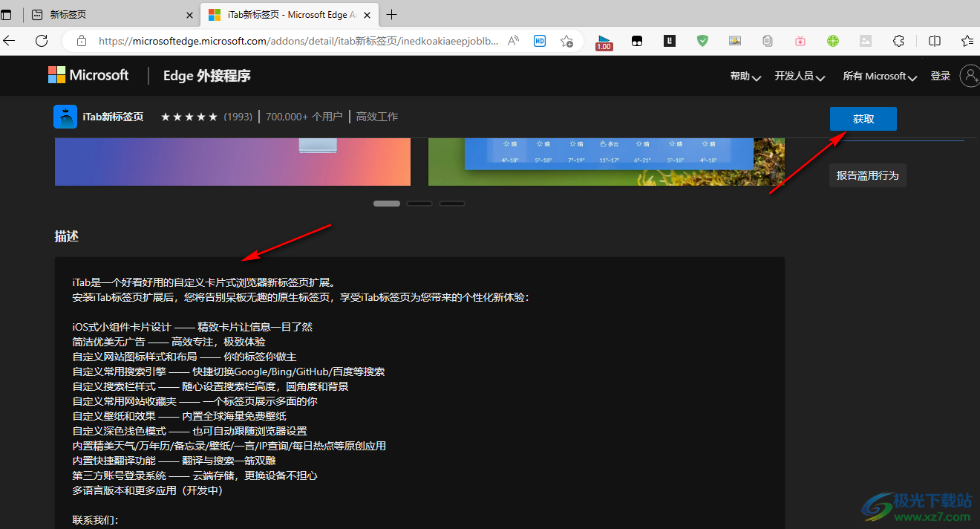Open a new tab with plus button
This screenshot has width=980, height=529.
tap(392, 14)
